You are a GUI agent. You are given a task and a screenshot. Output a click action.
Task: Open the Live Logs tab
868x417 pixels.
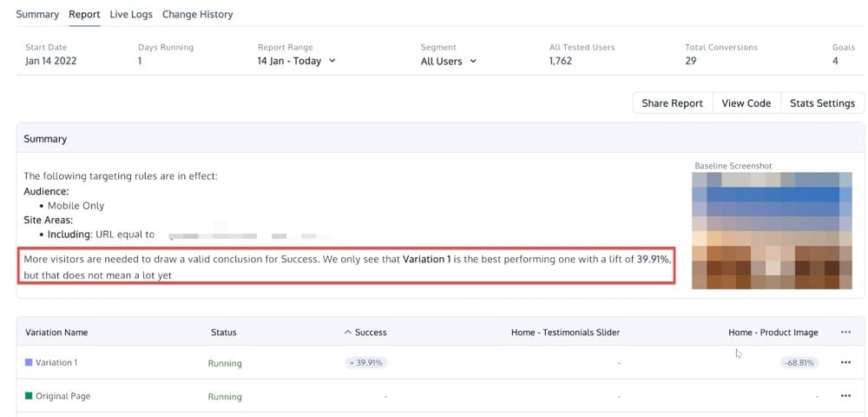130,14
